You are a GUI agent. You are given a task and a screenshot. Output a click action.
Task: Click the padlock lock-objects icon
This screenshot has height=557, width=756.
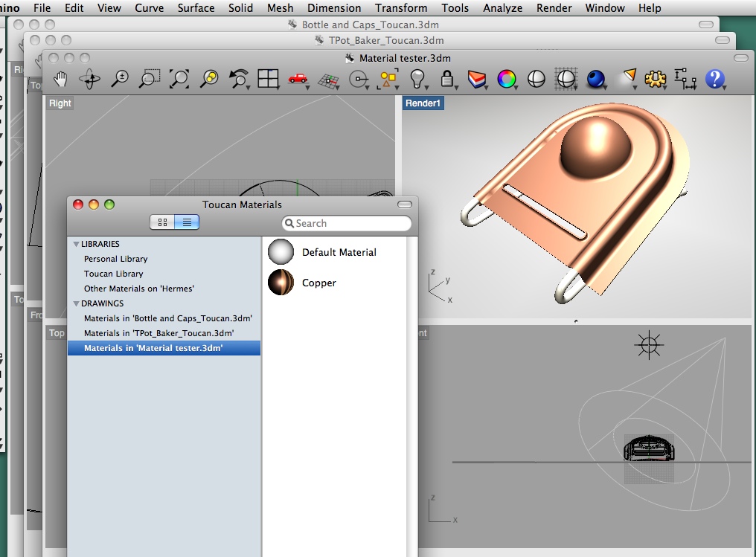click(x=447, y=78)
